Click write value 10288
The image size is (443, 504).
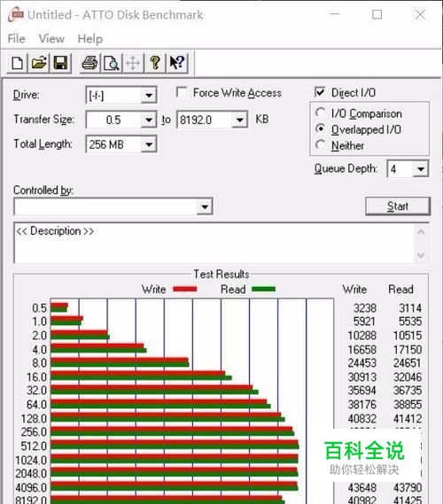point(362,335)
